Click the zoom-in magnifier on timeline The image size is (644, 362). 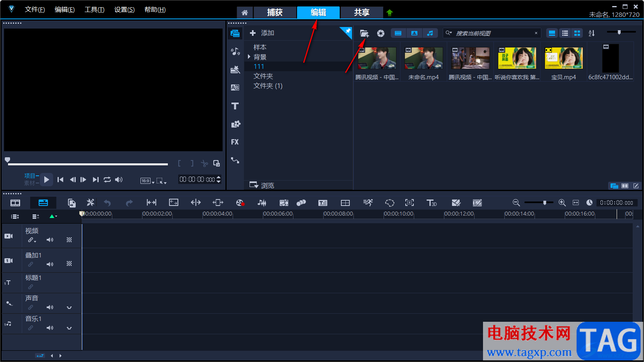562,203
